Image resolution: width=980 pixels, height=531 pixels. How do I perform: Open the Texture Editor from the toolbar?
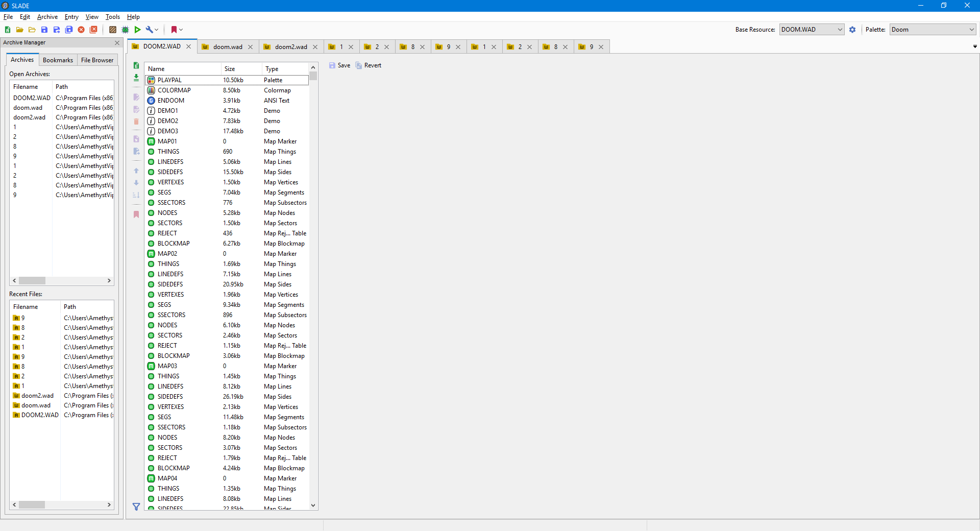[x=113, y=30]
